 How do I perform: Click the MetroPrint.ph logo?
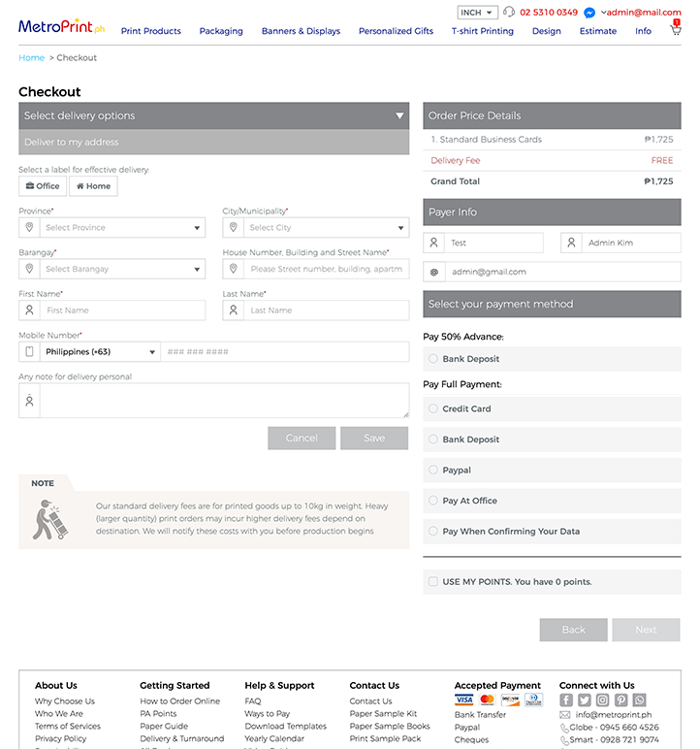61,26
